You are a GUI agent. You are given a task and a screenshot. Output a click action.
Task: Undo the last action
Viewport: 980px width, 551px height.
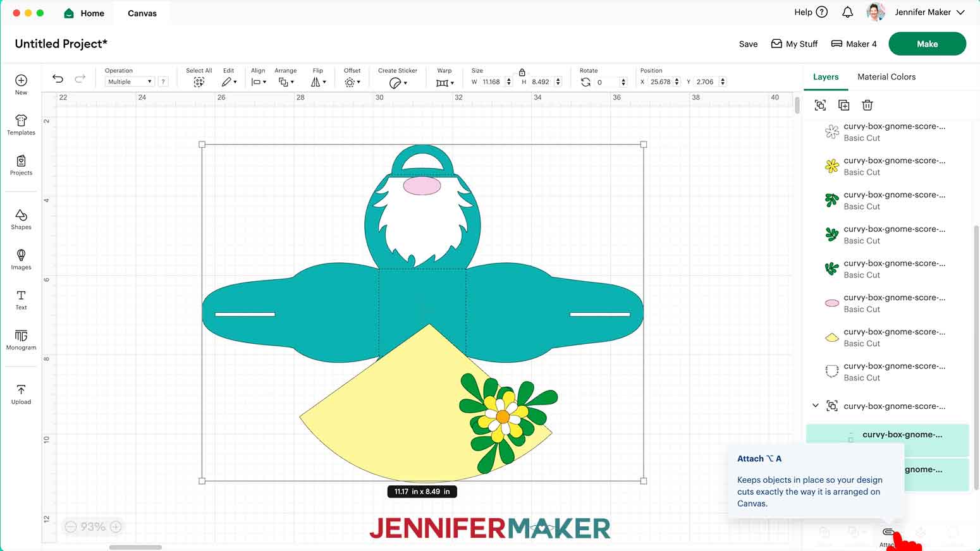58,78
